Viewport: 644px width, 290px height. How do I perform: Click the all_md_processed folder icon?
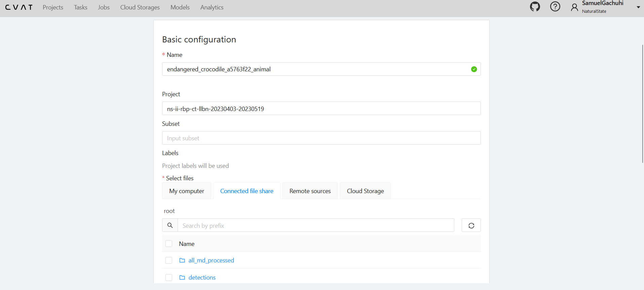click(182, 260)
